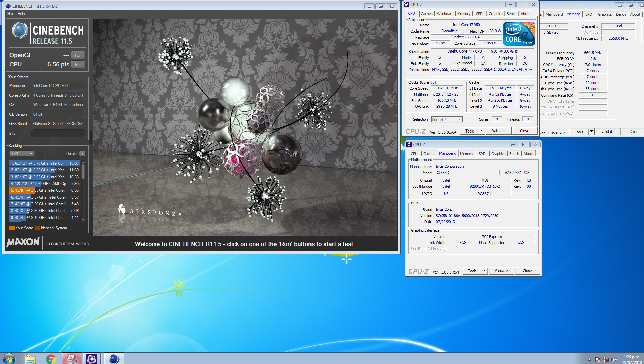Click Tools in the CPU tab CPU-Z window
Viewport: 644px width, 364px height.
[x=470, y=131]
